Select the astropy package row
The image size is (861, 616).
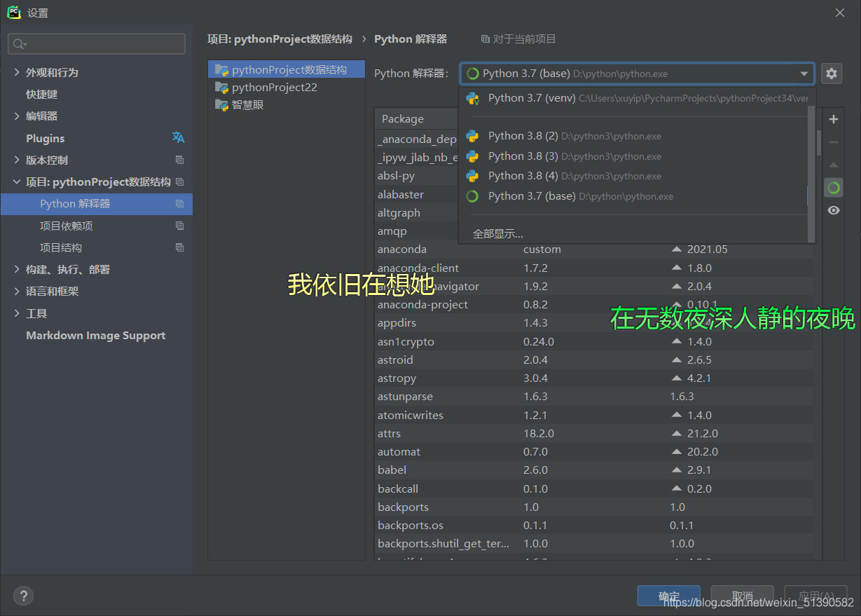click(x=595, y=378)
